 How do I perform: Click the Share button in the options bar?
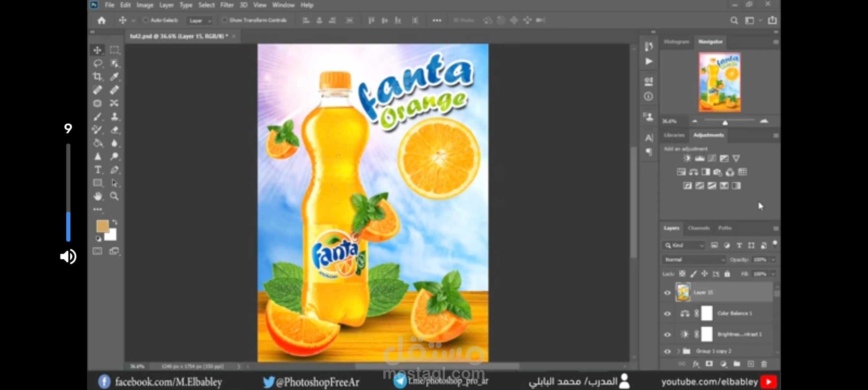(x=772, y=20)
